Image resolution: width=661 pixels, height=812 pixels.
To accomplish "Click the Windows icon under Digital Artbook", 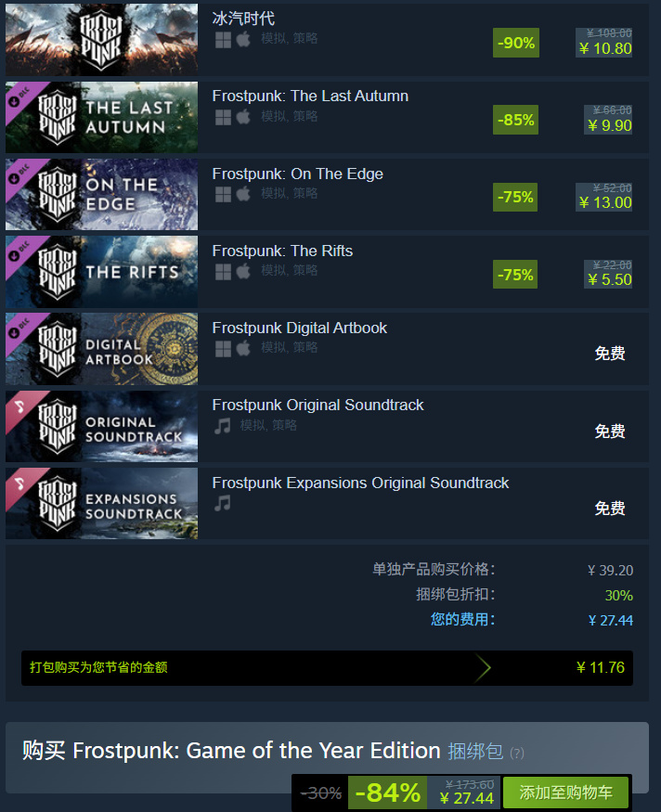I will point(223,349).
